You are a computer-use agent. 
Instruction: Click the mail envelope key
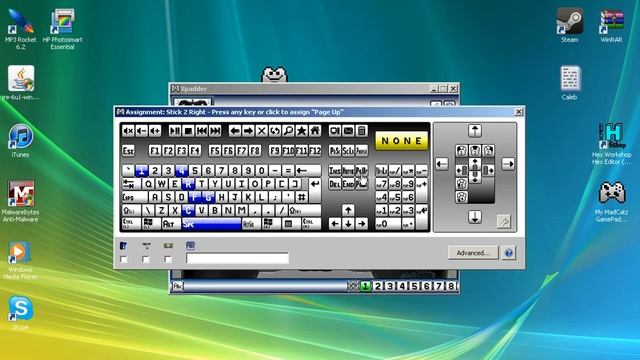pos(348,131)
